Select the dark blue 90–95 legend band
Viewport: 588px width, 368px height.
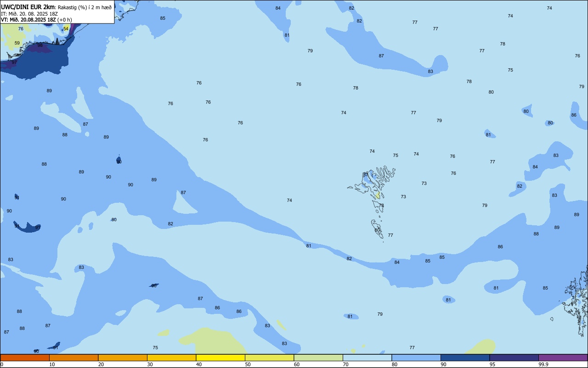[x=465, y=357]
